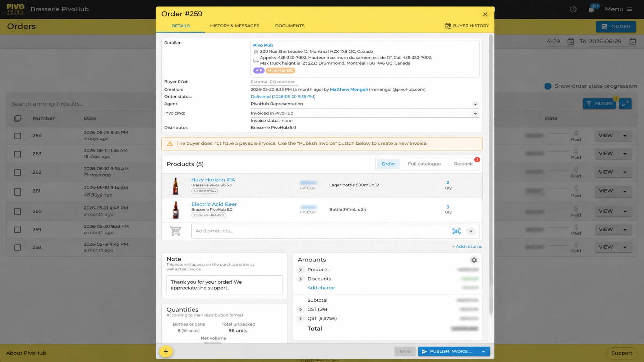This screenshot has height=362, width=644.
Task: Select checkbox for order 261
Action: pyautogui.click(x=18, y=192)
